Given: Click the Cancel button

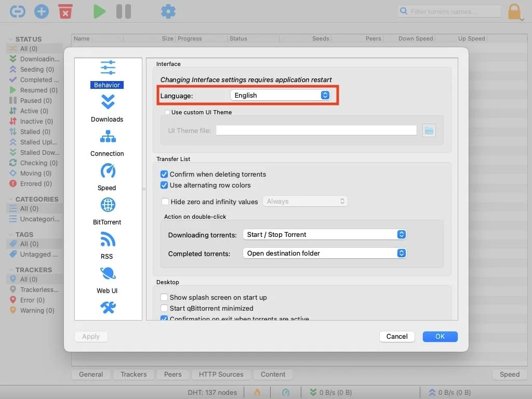Looking at the screenshot, I should pyautogui.click(x=397, y=336).
